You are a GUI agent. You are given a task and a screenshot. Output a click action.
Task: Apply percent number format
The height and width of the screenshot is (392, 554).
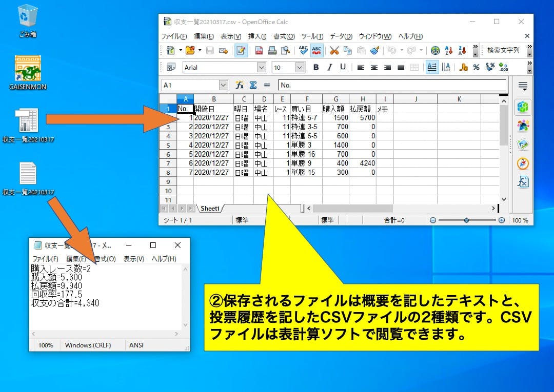[476, 67]
